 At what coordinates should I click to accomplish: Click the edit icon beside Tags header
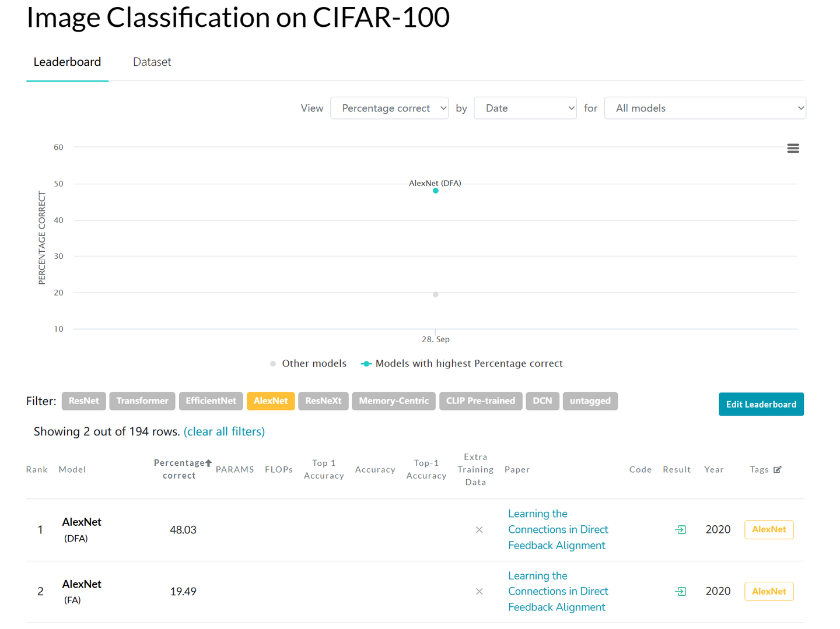(777, 469)
